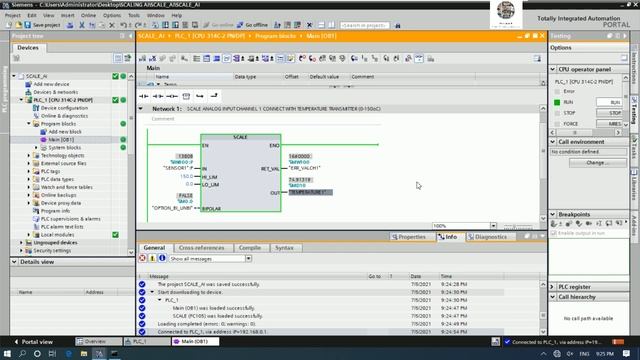
Task: Click the Undo arrow icon
Action: [x=123, y=25]
